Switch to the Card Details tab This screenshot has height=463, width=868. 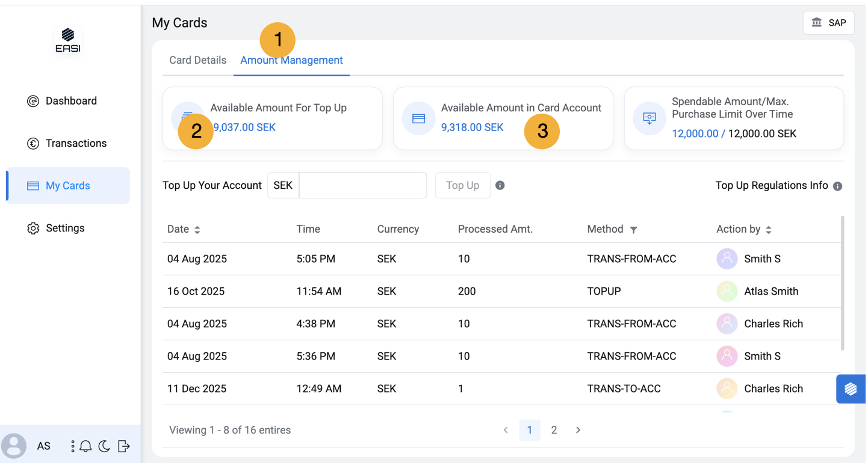pyautogui.click(x=197, y=60)
